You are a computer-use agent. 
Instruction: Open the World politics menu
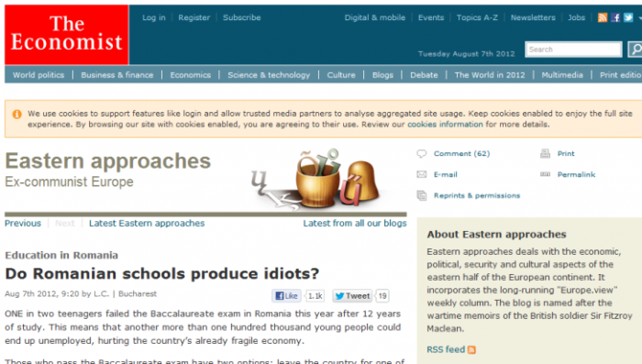pyautogui.click(x=39, y=75)
